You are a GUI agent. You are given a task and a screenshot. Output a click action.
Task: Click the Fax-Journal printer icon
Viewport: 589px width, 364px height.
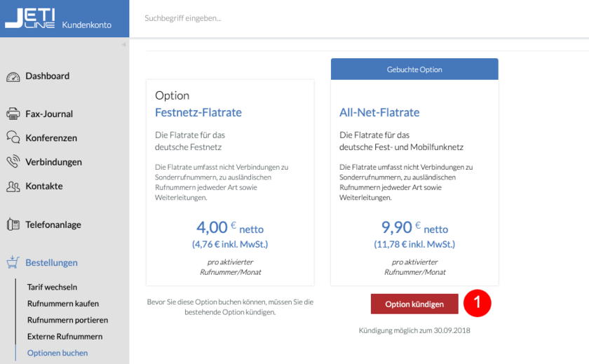(x=13, y=114)
